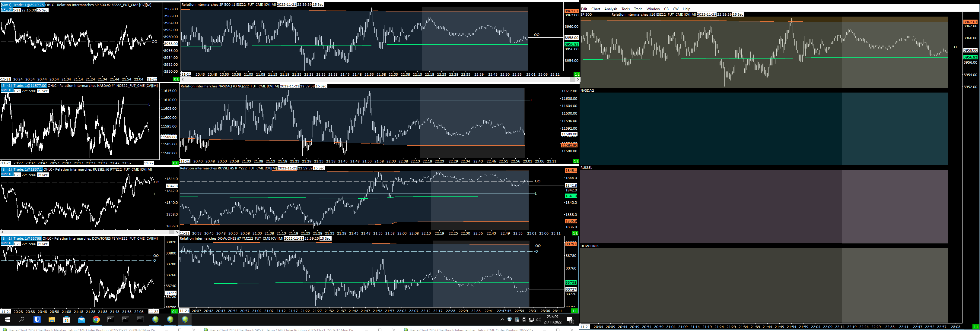The image size is (980, 331).
Task: Expand hidden system tray icons chevron
Action: [x=502, y=320]
